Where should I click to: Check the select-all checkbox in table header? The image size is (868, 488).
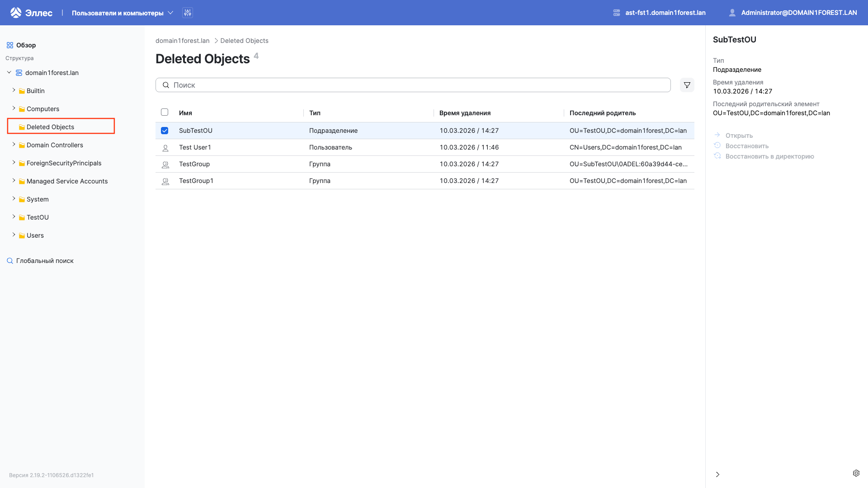pyautogui.click(x=165, y=112)
